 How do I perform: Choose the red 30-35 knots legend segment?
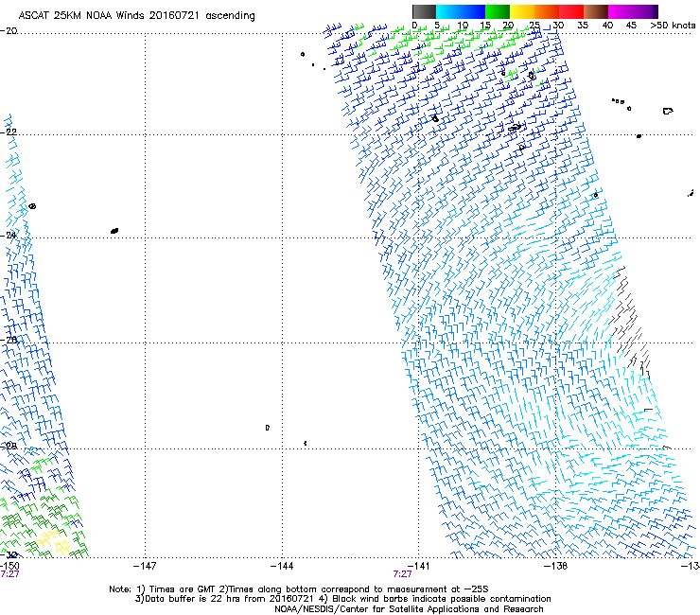point(571,11)
